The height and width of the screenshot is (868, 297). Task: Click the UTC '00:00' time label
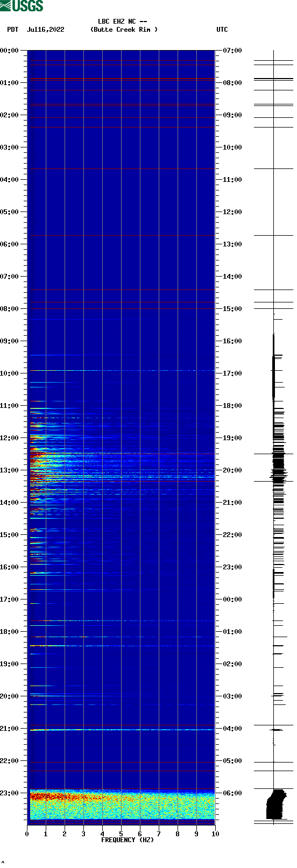pyautogui.click(x=232, y=599)
